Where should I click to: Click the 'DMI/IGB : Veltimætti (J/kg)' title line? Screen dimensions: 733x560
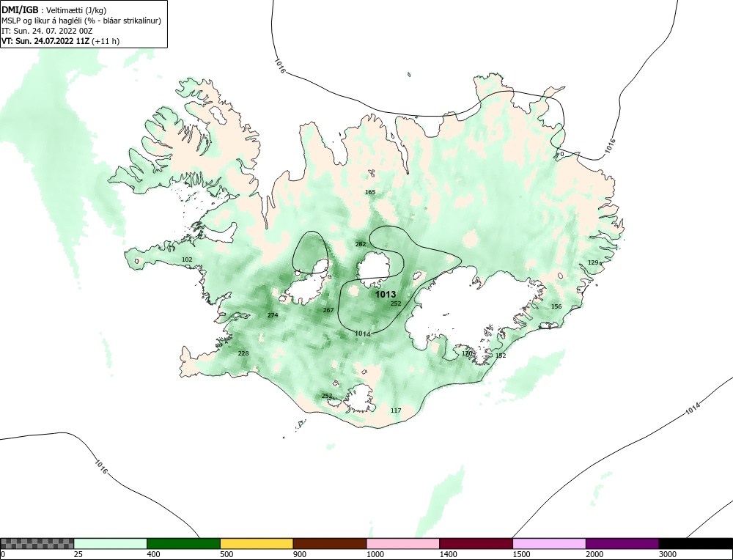54,10
